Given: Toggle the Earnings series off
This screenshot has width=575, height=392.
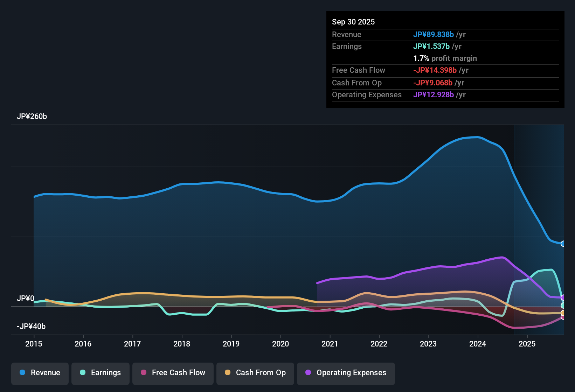Looking at the screenshot, I should tap(101, 373).
